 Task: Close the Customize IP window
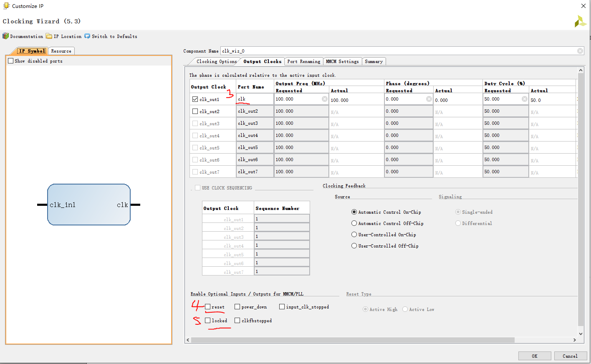coord(583,6)
